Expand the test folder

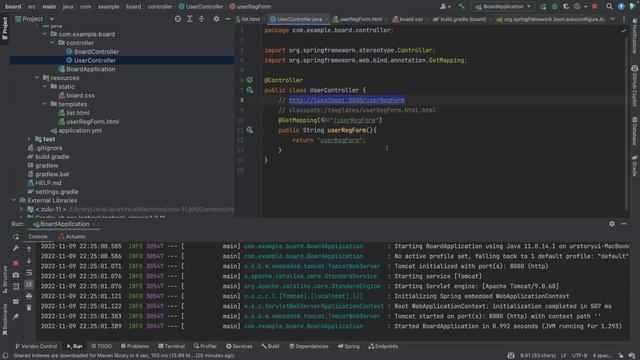coord(29,139)
